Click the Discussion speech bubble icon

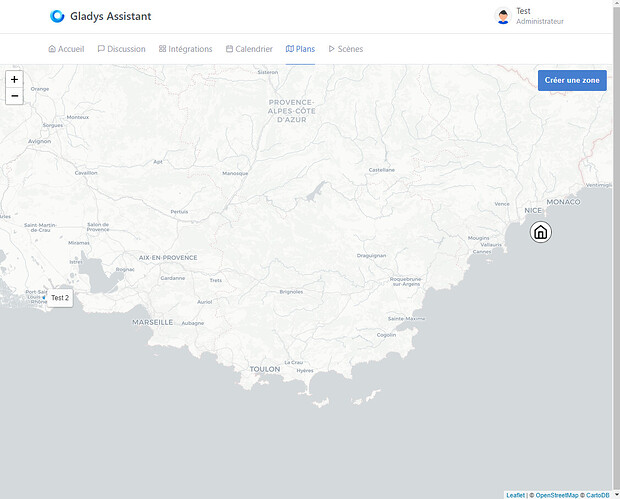(x=101, y=49)
